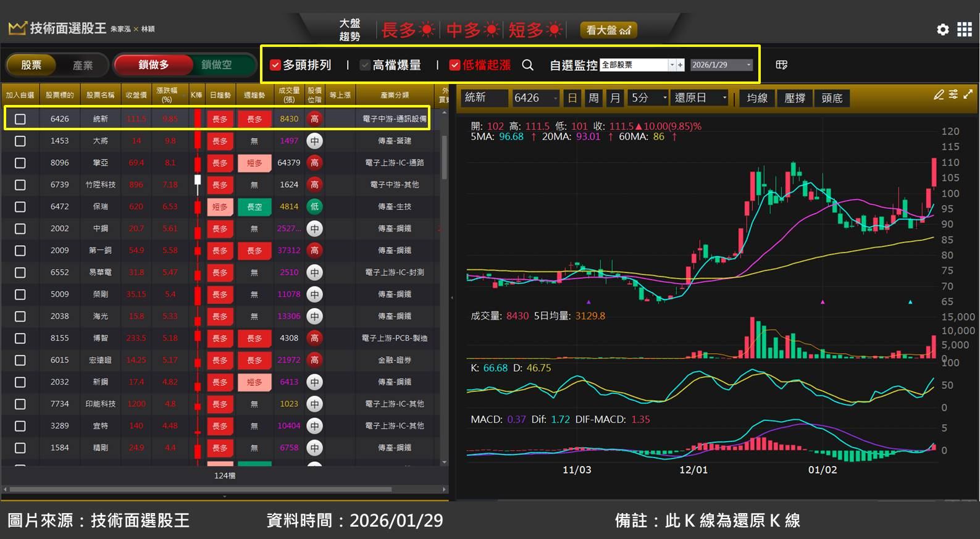Sort by 收盤價 column header

[136, 95]
